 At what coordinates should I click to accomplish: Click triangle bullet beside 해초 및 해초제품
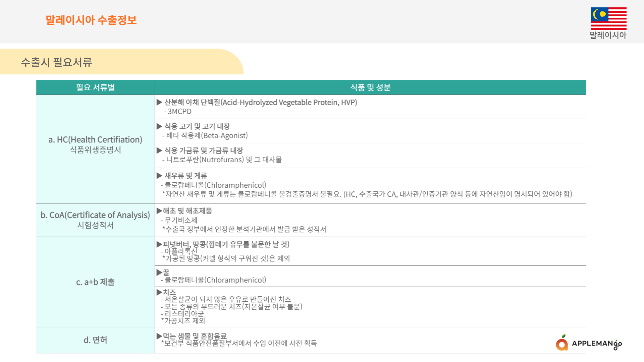click(159, 211)
